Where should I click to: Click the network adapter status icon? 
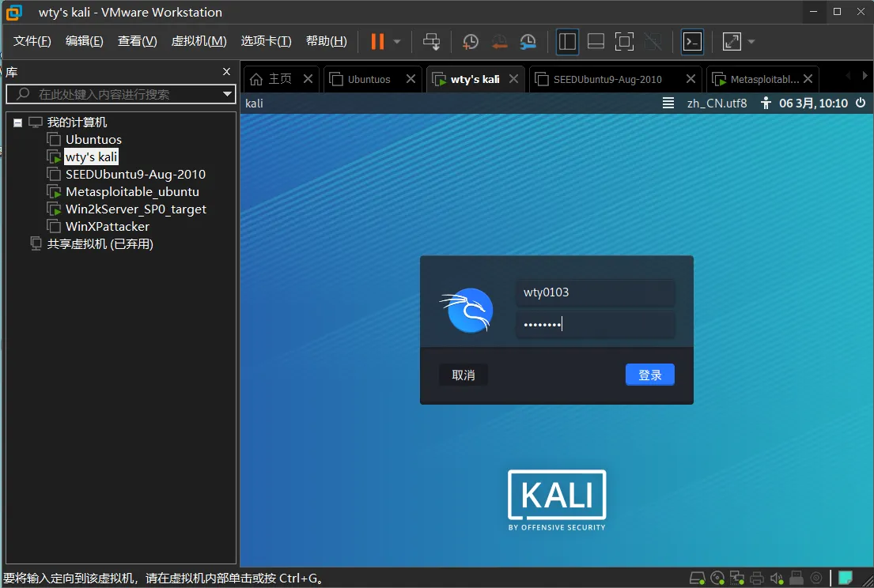(x=737, y=578)
